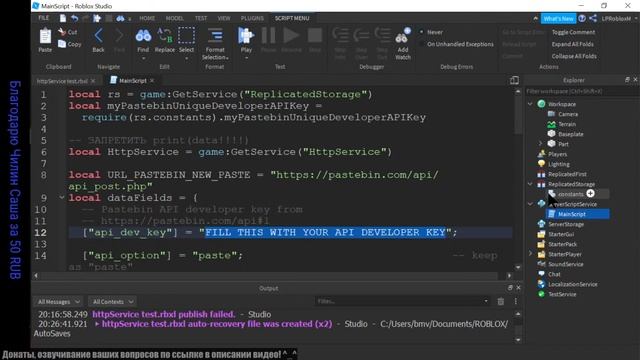The height and width of the screenshot is (360, 640).
Task: Select the Never debug errors option
Action: click(x=432, y=32)
